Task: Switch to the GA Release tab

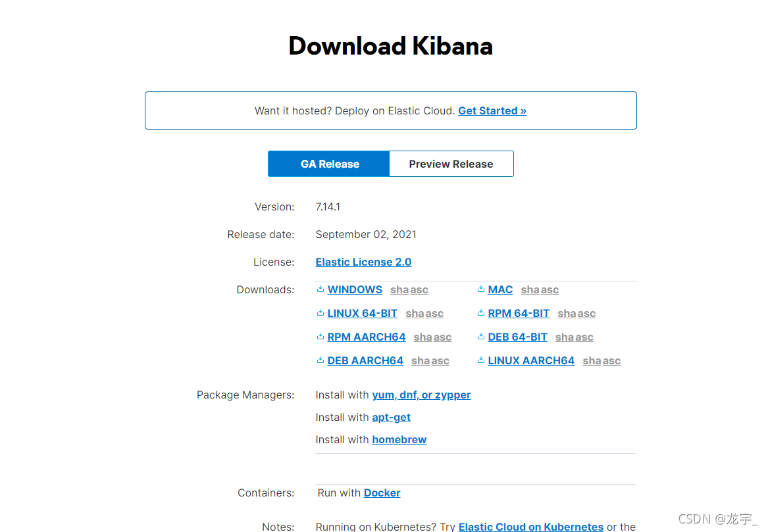Action: point(328,164)
